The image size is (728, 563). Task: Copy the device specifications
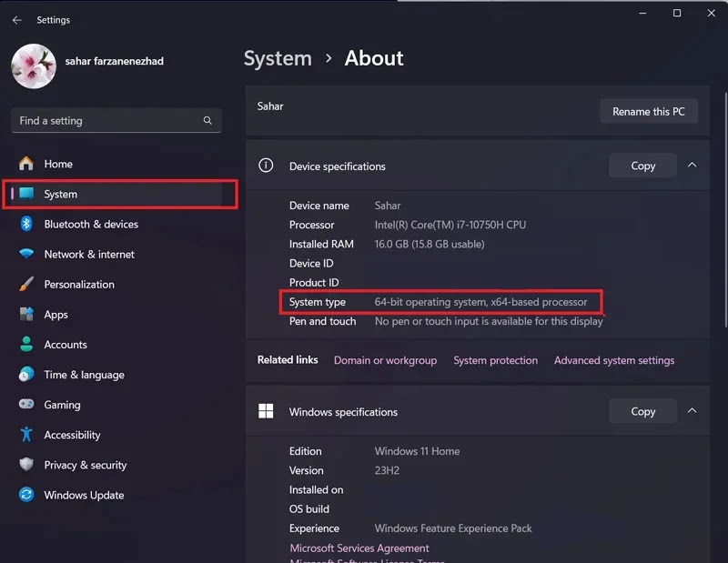coord(642,166)
